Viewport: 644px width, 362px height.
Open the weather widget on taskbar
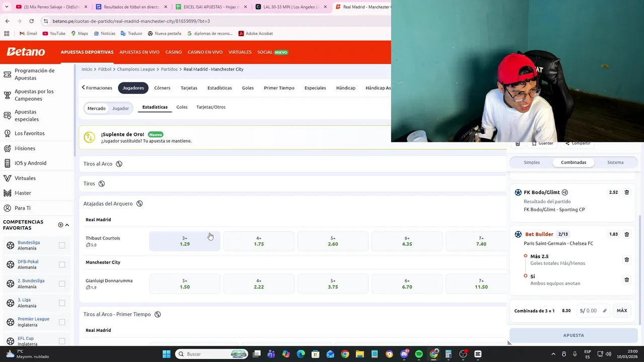(28, 354)
